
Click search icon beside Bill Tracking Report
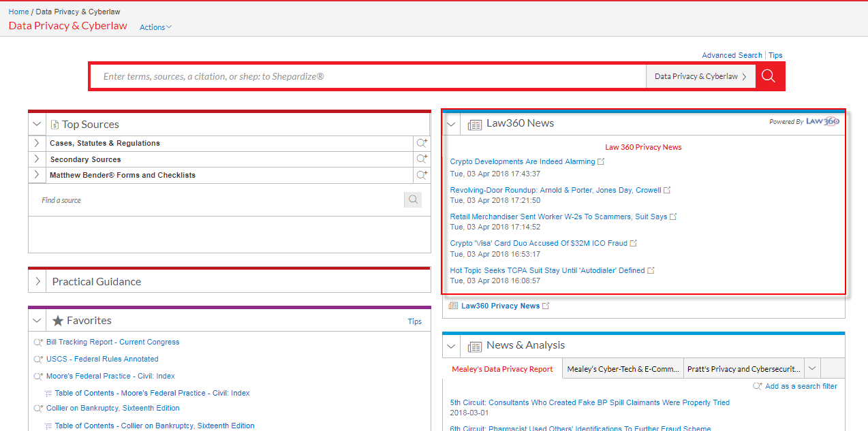point(38,342)
